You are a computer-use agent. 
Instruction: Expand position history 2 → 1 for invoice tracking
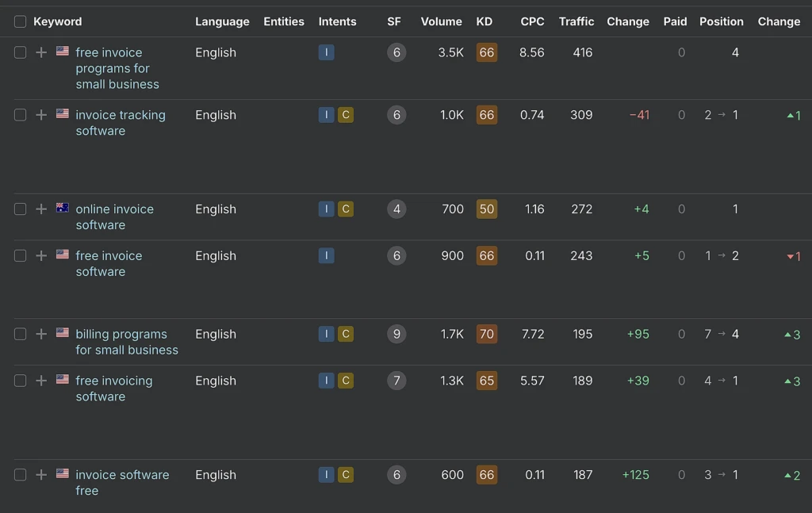(722, 115)
